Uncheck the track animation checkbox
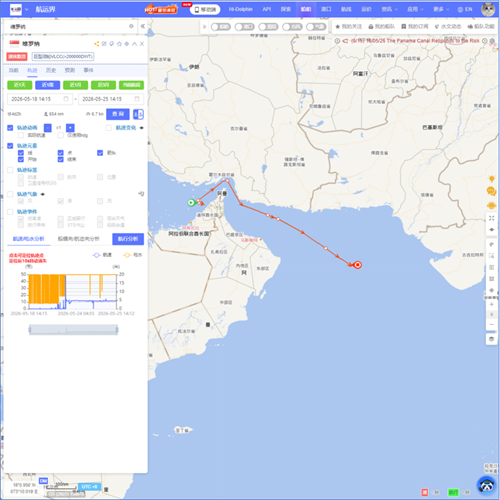The image size is (500, 500). tap(10, 128)
